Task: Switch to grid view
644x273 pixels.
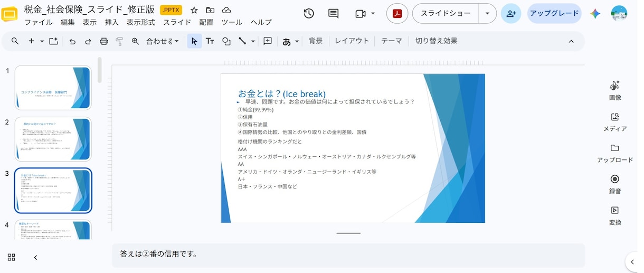Action: (x=12, y=258)
